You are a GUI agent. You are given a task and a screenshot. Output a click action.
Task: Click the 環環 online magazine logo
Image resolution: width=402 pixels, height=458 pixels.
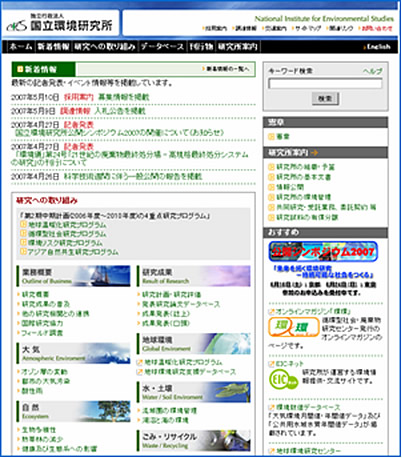294,327
